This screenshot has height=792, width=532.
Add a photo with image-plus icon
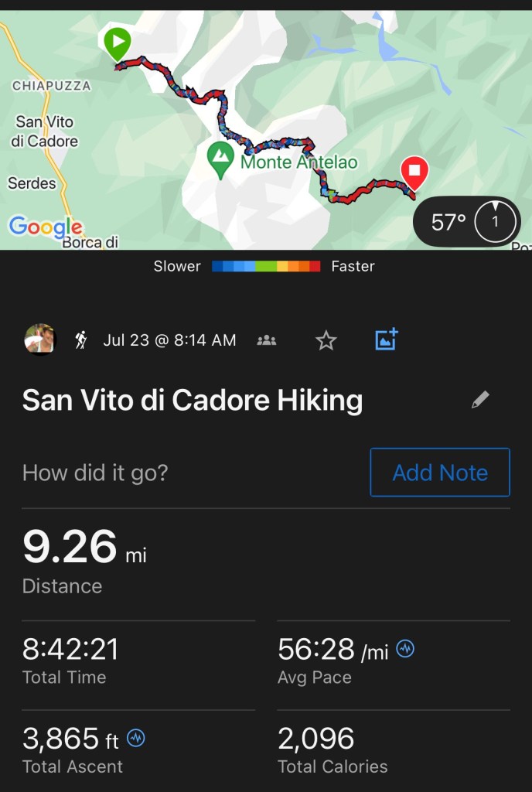click(386, 340)
